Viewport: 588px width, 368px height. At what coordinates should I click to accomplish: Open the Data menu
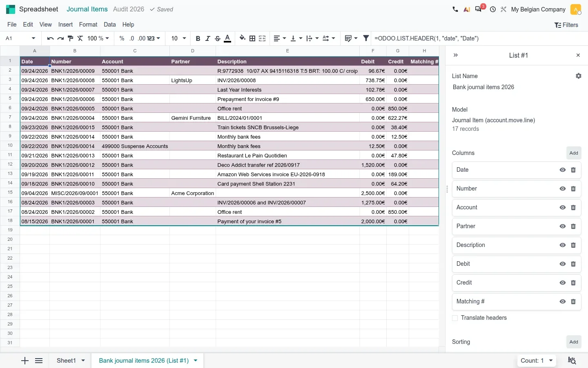[110, 25]
